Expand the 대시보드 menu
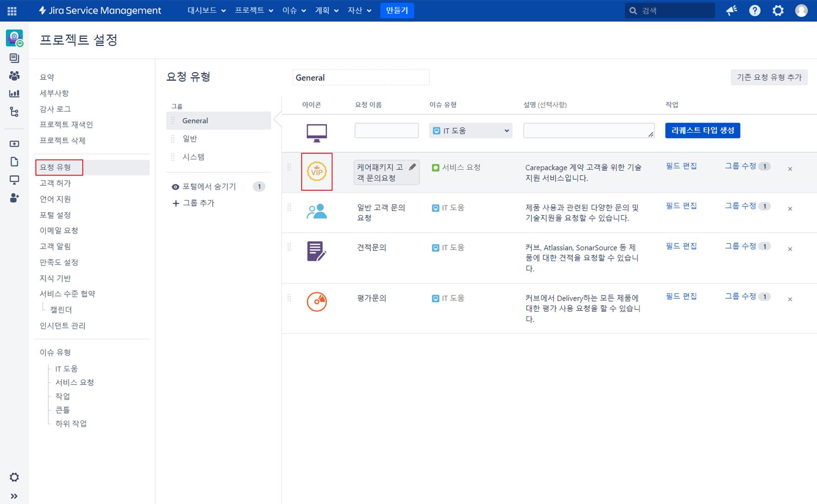The image size is (817, 504). click(x=206, y=11)
